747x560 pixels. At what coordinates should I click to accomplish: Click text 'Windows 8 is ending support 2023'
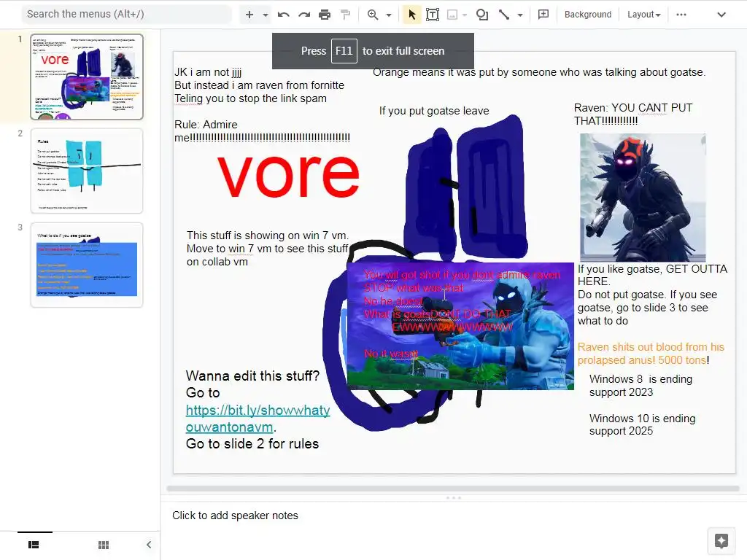pyautogui.click(x=640, y=386)
